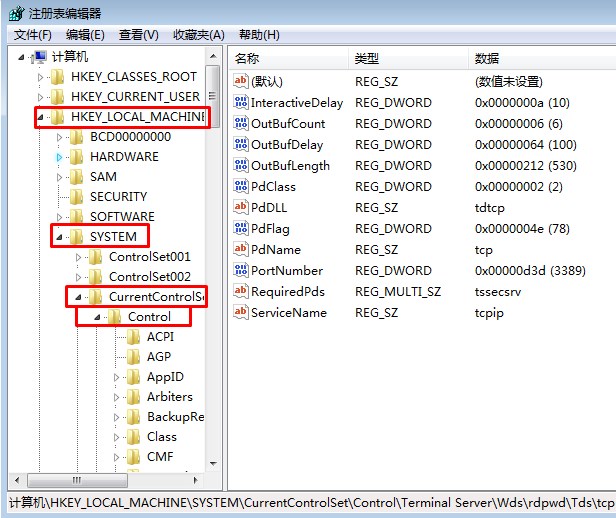616x518 pixels.
Task: Select the ServiceName registry value
Action: (288, 312)
